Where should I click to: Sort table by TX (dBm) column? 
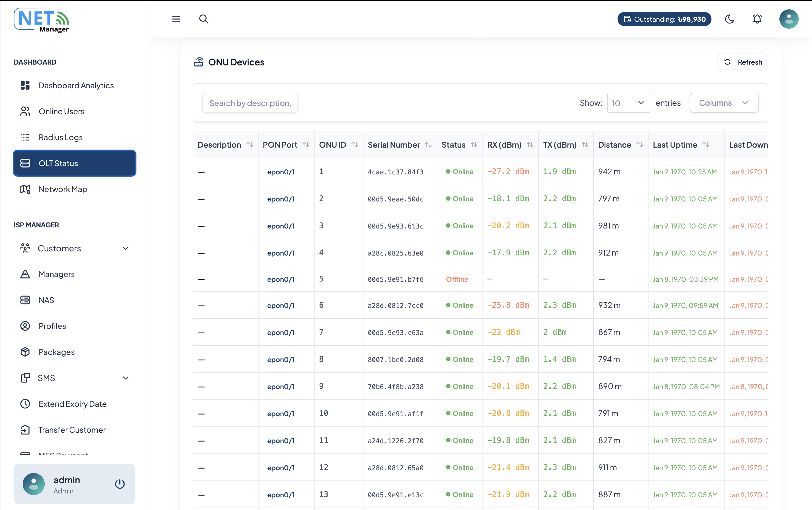[x=566, y=145]
